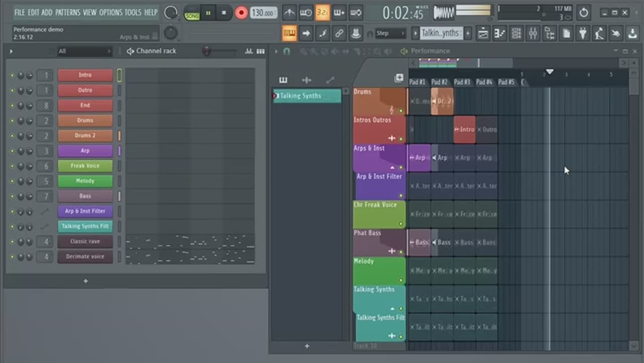Toggle the metronome icon
Viewport: 644px width, 363px height.
[289, 13]
